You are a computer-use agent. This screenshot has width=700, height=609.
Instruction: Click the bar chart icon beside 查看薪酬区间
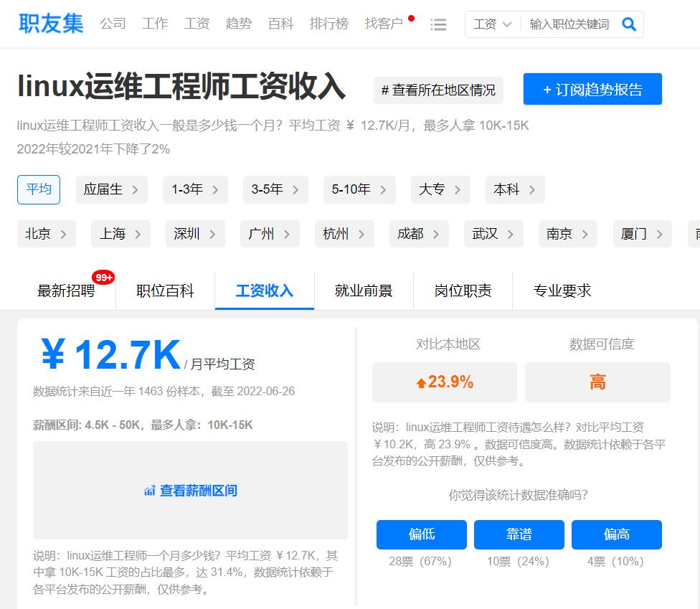click(149, 490)
